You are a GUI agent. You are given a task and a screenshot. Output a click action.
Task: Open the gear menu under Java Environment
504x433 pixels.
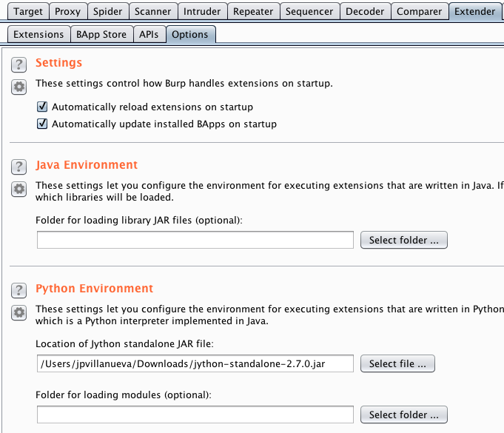pos(20,189)
